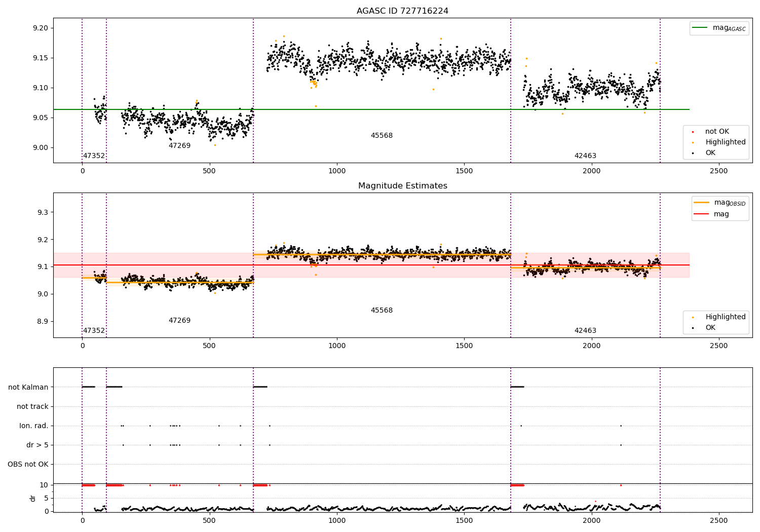Click the 2500 x-axis tick under bottom plot
The image size is (760, 532).
pos(718,520)
